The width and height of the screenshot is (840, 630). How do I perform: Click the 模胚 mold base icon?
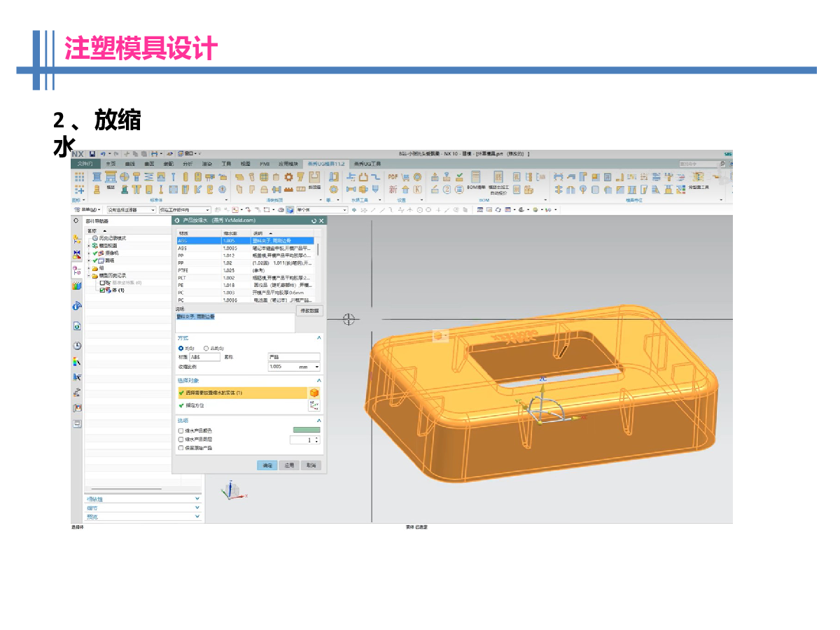[110, 179]
